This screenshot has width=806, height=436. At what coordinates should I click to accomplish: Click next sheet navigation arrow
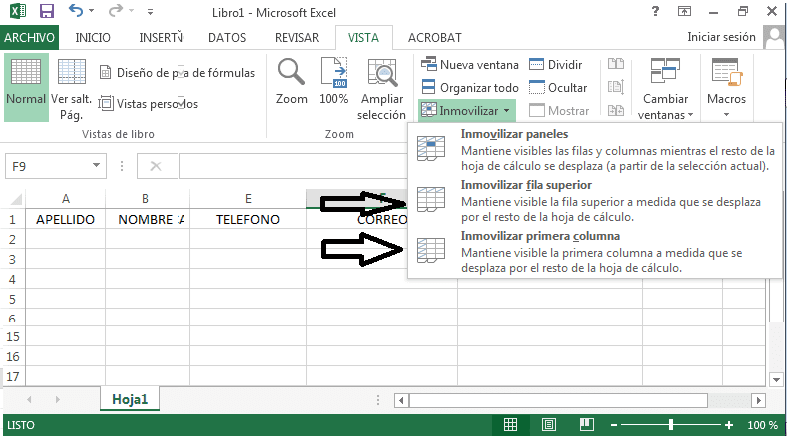pos(58,399)
